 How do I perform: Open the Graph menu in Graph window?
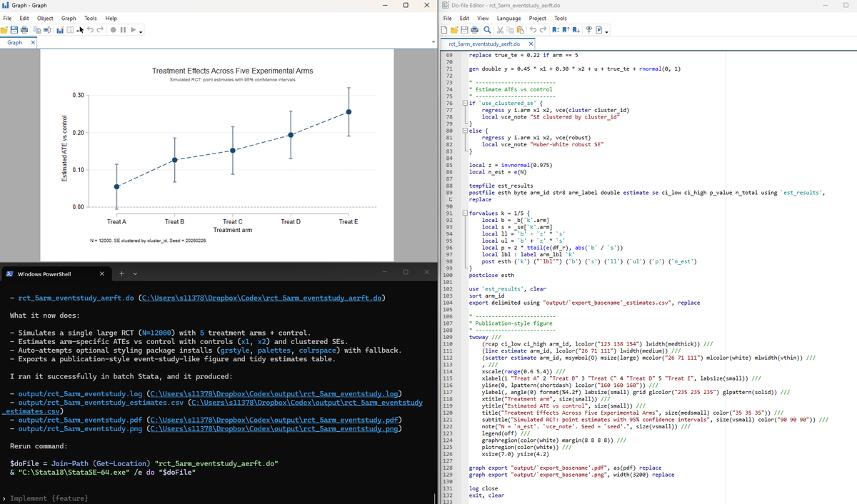(x=69, y=18)
